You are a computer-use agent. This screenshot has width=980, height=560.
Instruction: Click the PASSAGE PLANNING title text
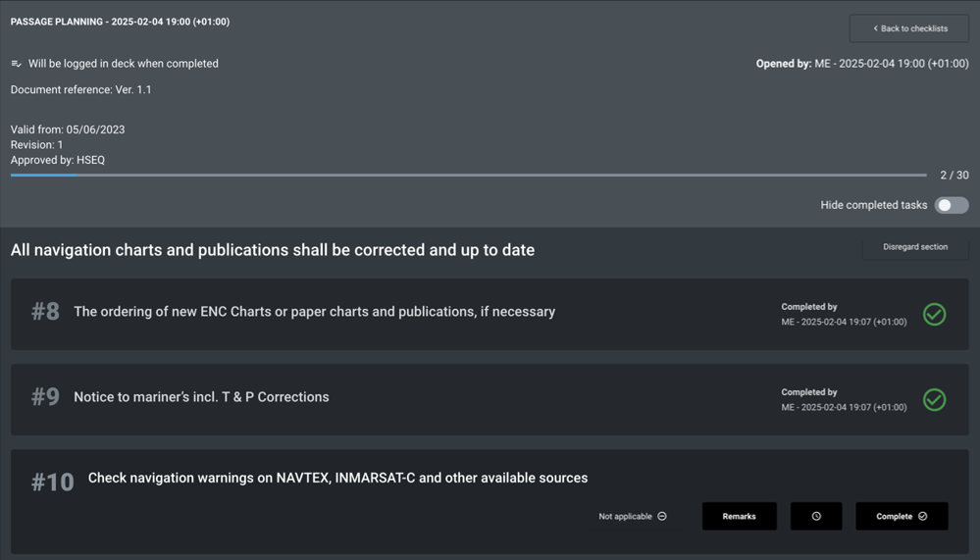point(120,22)
